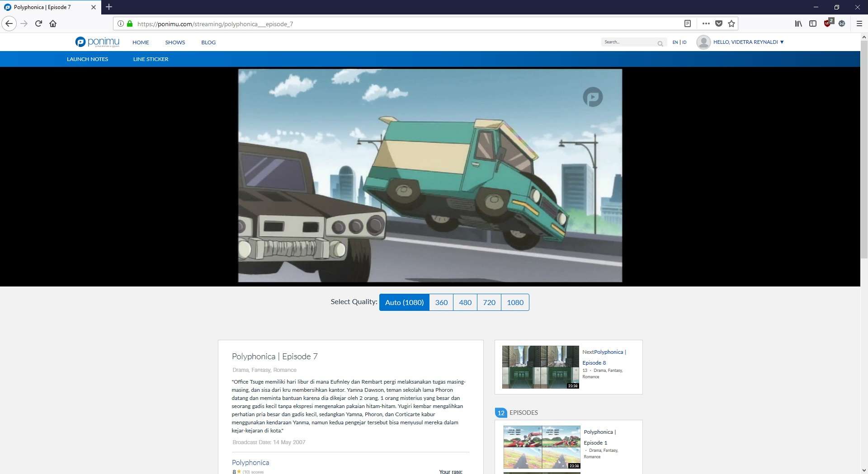The width and height of the screenshot is (868, 474).
Task: Open page actions ellipsis menu
Action: click(706, 23)
